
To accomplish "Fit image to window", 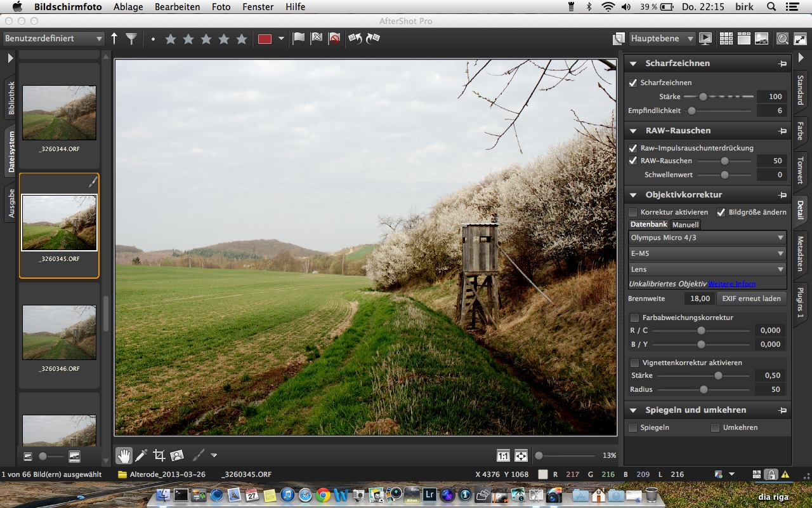I will pos(521,456).
